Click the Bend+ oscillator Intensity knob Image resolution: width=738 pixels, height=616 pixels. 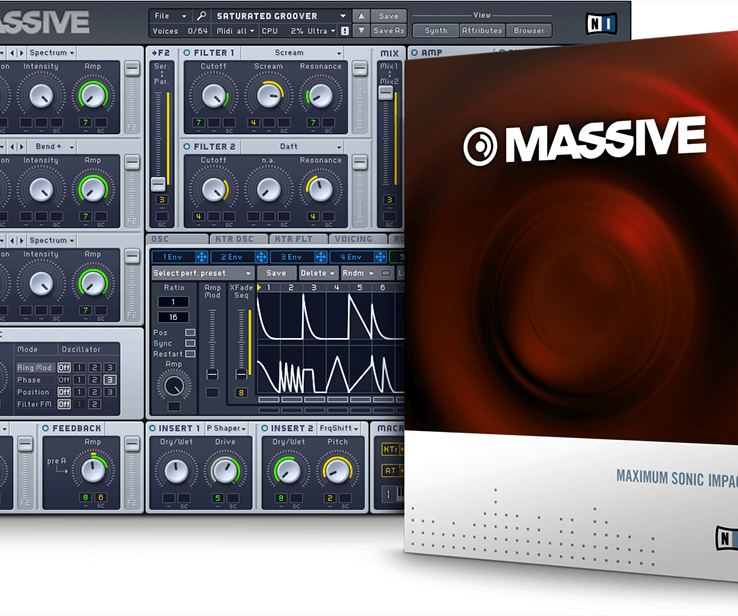coord(41,190)
